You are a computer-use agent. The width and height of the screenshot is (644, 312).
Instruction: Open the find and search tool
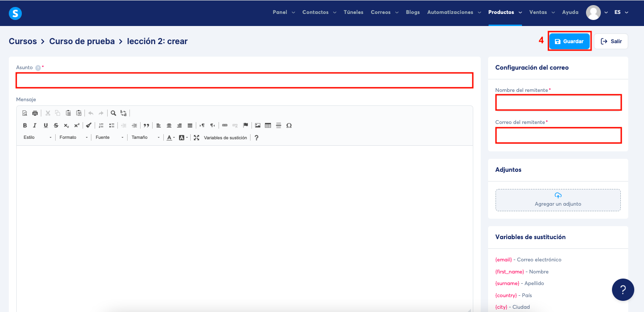(113, 113)
